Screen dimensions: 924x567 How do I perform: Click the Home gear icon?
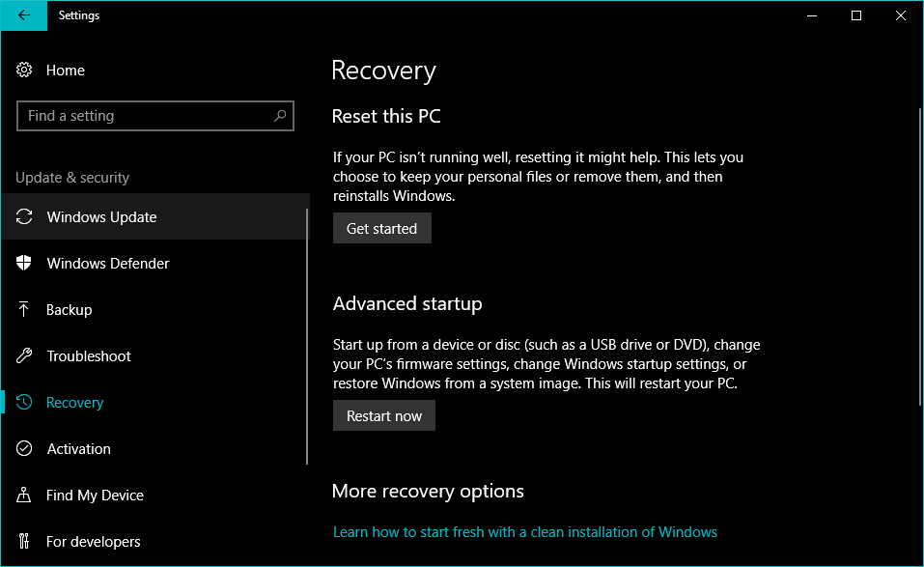25,71
